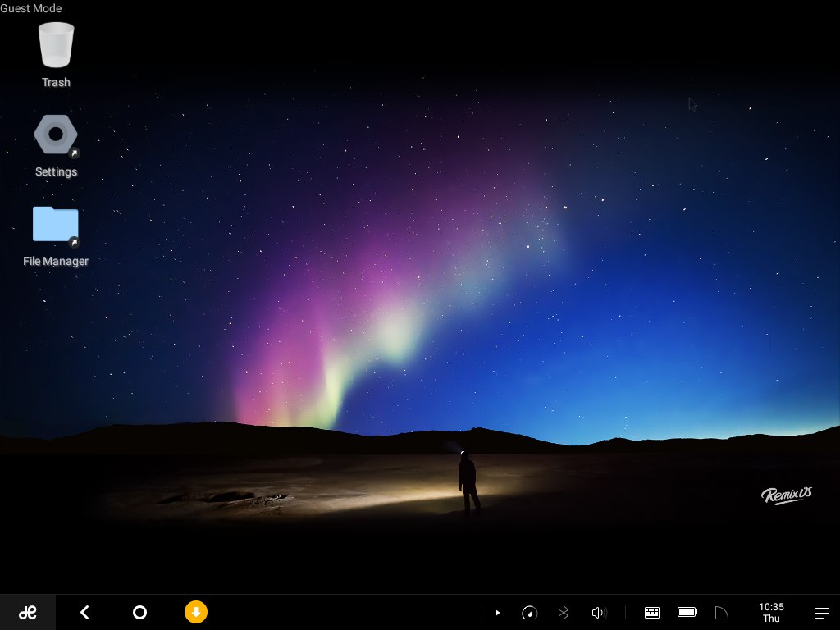The width and height of the screenshot is (840, 630).
Task: Click the speedometer gauge tray icon
Action: coord(529,613)
